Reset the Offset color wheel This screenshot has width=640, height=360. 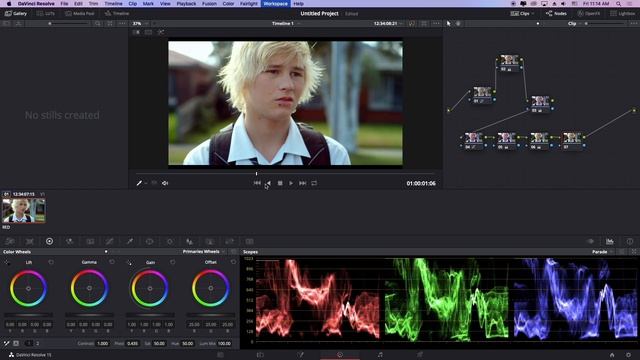[233, 262]
